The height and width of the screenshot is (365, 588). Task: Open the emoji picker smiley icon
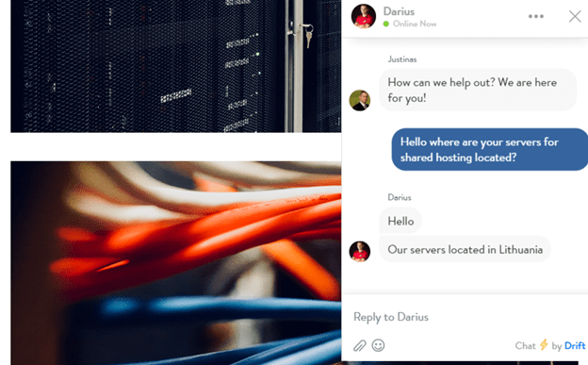click(x=378, y=345)
